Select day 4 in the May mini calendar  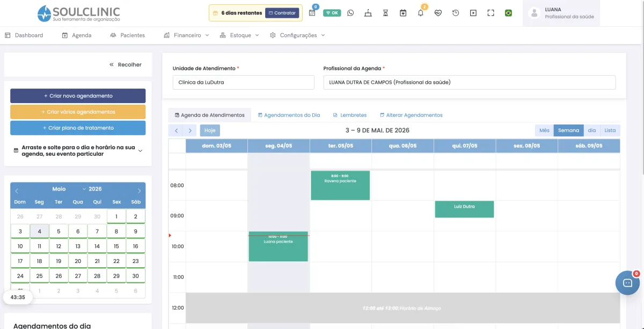(39, 231)
